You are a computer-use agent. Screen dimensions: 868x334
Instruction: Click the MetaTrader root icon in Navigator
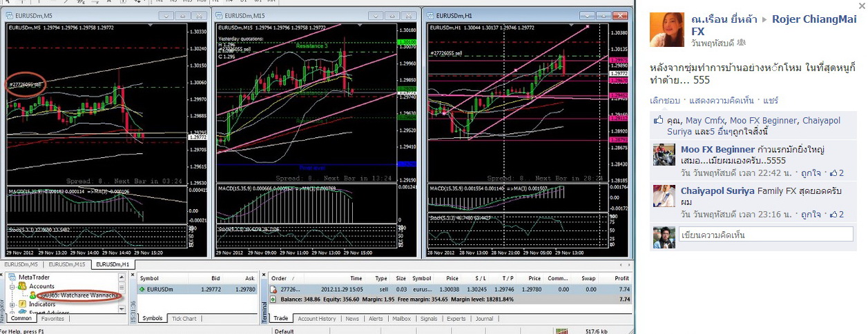[12, 277]
